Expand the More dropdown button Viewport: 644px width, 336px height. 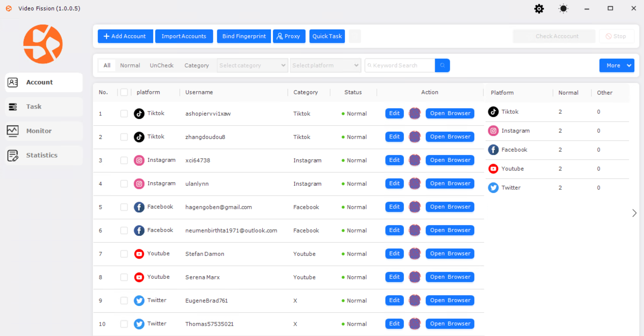point(617,66)
